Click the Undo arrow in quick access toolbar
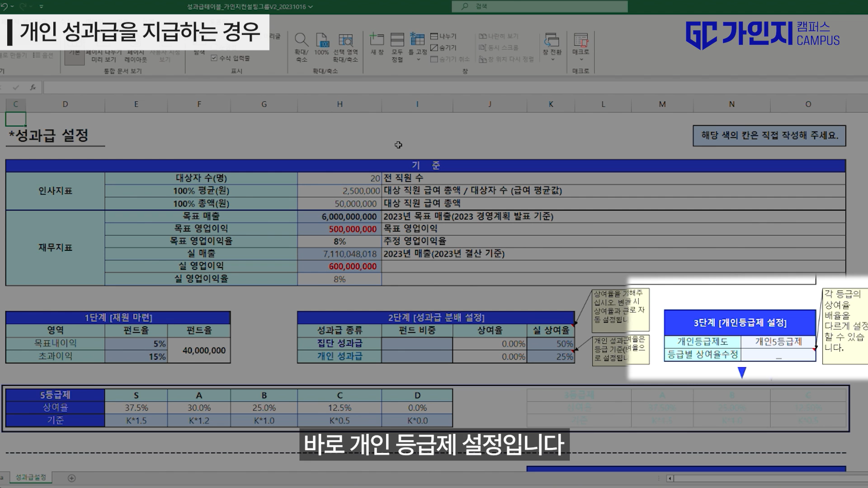 5,6
